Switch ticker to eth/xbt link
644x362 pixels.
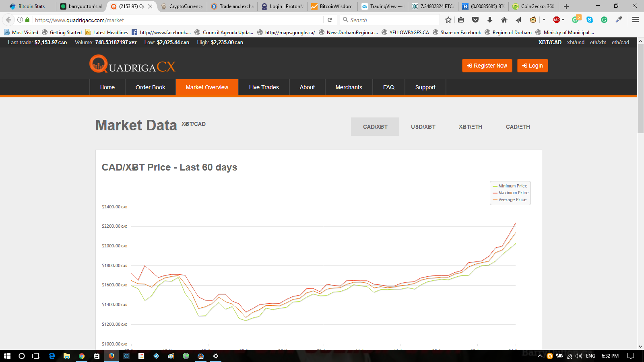(x=598, y=42)
